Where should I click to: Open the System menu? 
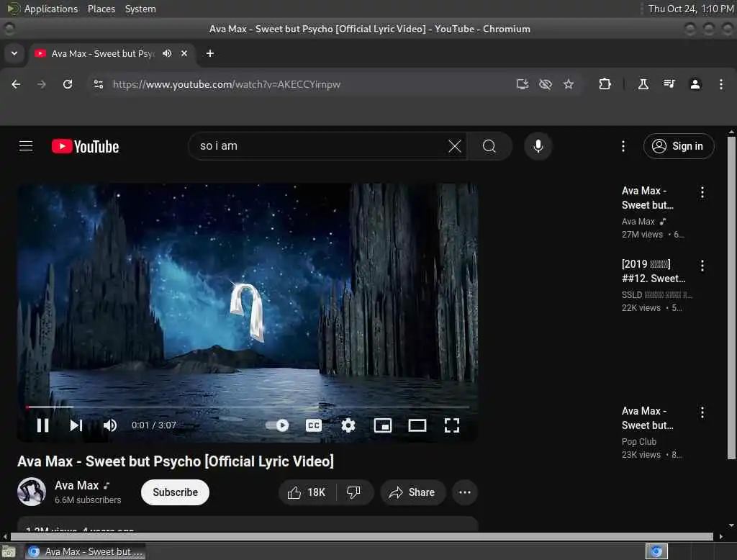pyautogui.click(x=140, y=9)
